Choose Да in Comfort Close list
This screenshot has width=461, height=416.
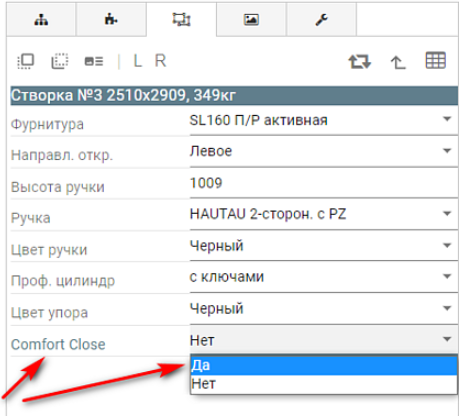[x=324, y=366]
